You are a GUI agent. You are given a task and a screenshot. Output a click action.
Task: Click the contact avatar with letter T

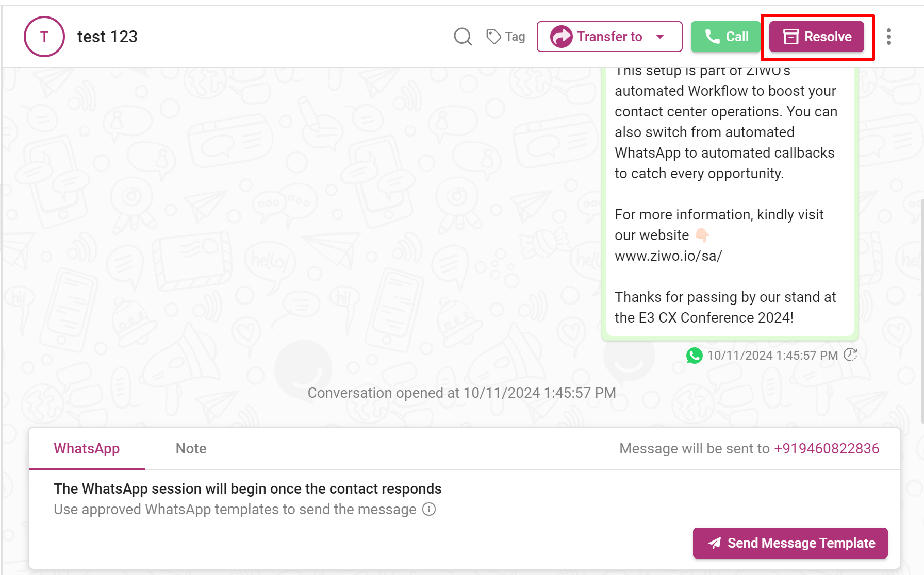pyautogui.click(x=44, y=37)
